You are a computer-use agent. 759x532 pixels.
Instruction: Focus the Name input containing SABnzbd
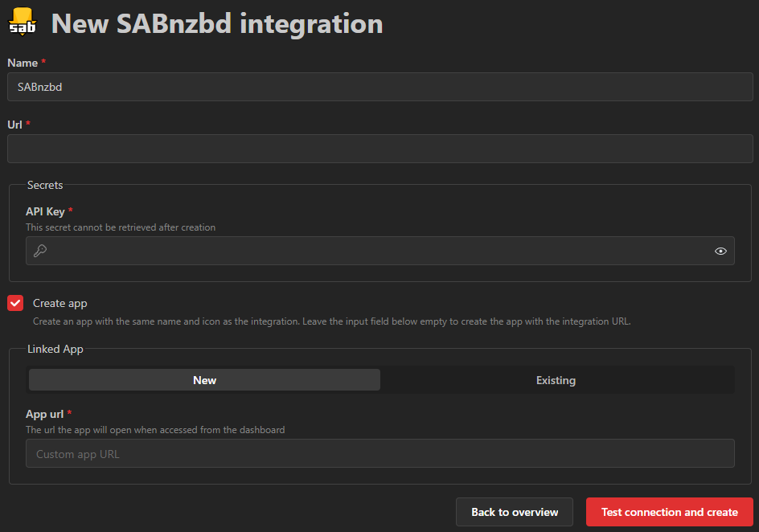click(379, 87)
